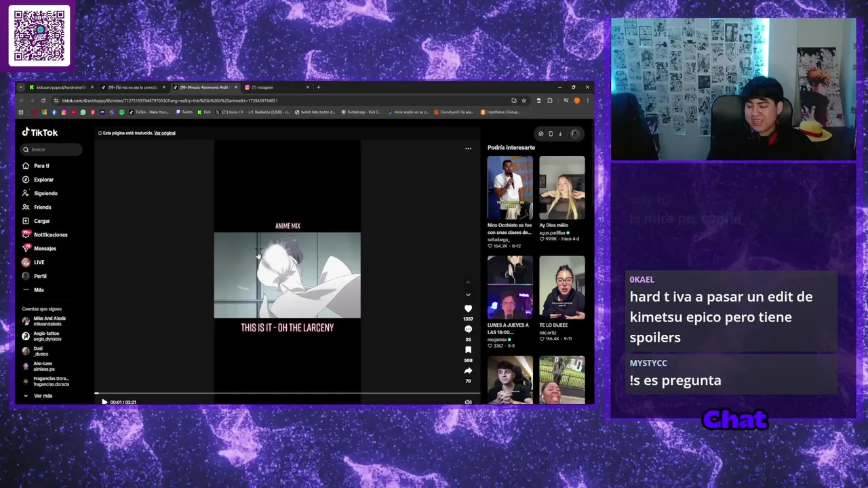Toggle video mute speaker icon

point(468,402)
